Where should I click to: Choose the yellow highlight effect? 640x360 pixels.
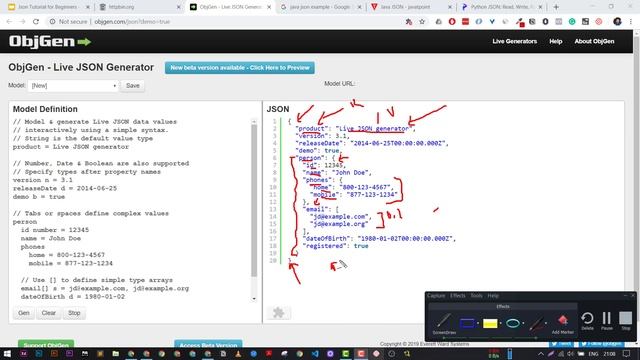click(x=490, y=323)
